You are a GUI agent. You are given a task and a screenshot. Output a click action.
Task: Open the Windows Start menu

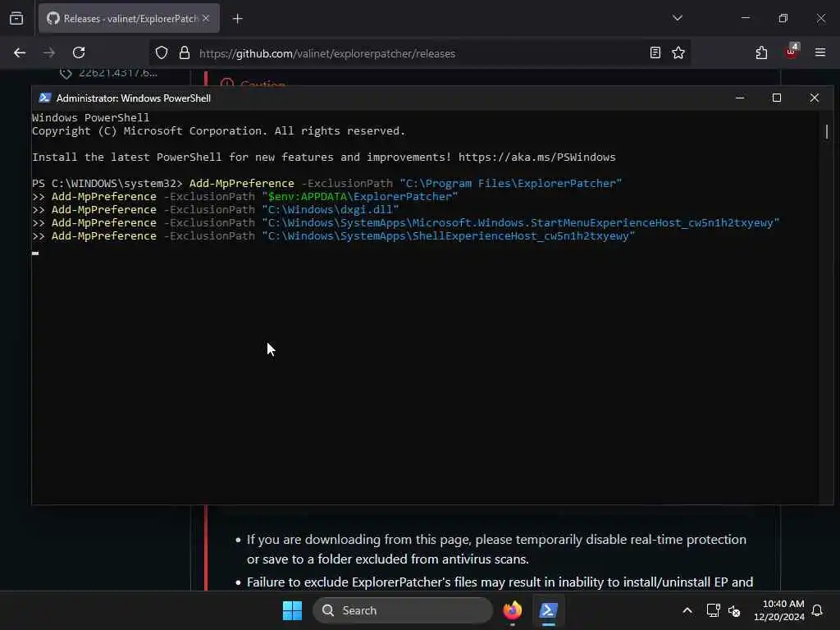pyautogui.click(x=293, y=610)
